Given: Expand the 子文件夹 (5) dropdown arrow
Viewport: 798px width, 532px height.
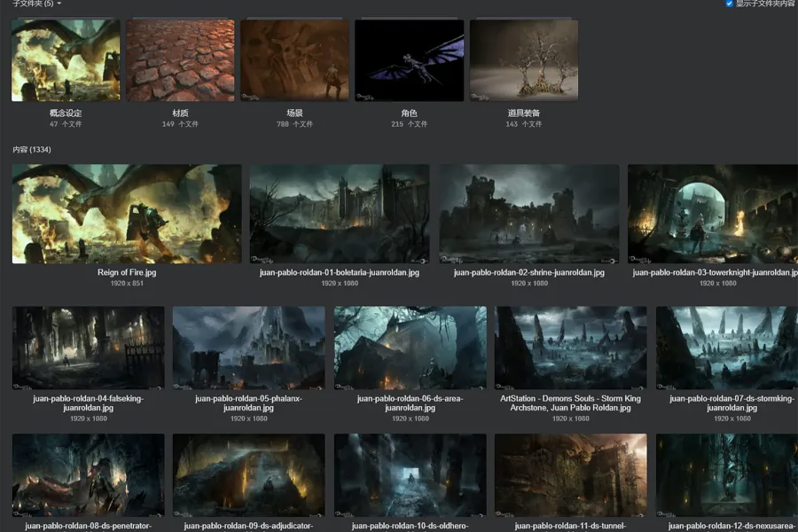Looking at the screenshot, I should [59, 4].
